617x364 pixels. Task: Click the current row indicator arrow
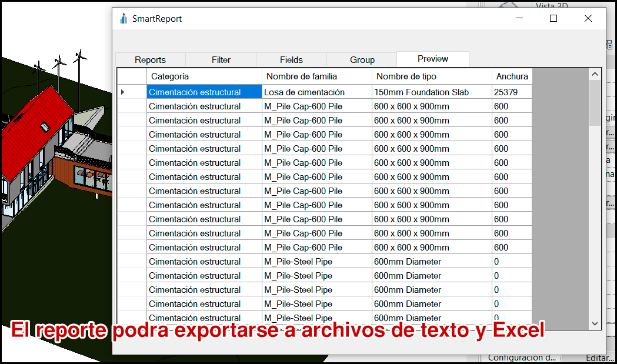pyautogui.click(x=122, y=92)
